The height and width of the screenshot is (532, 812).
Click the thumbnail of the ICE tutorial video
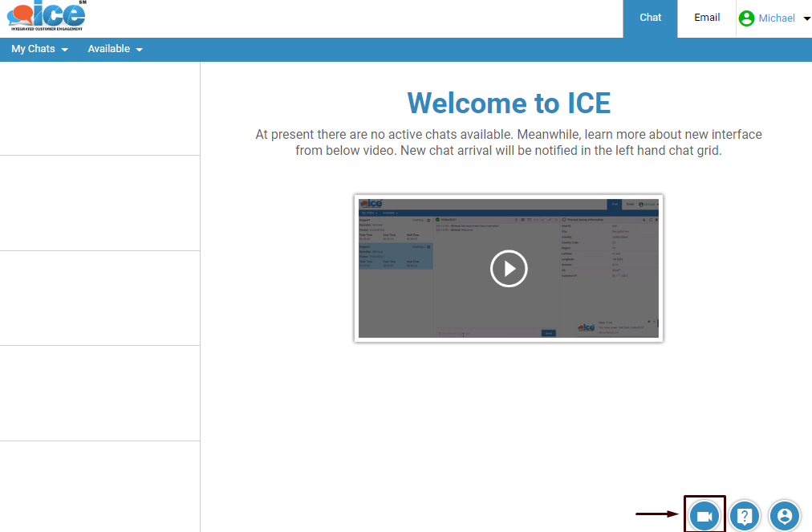pyautogui.click(x=508, y=268)
